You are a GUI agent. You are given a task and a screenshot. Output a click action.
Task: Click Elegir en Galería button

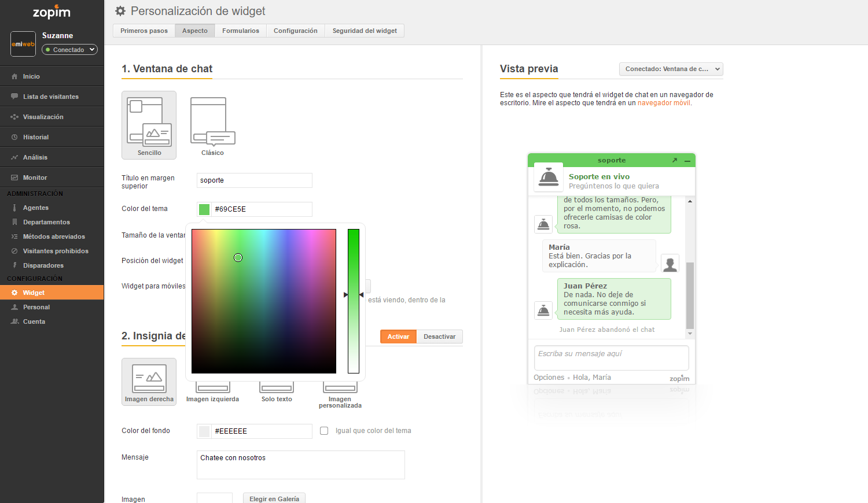point(274,498)
